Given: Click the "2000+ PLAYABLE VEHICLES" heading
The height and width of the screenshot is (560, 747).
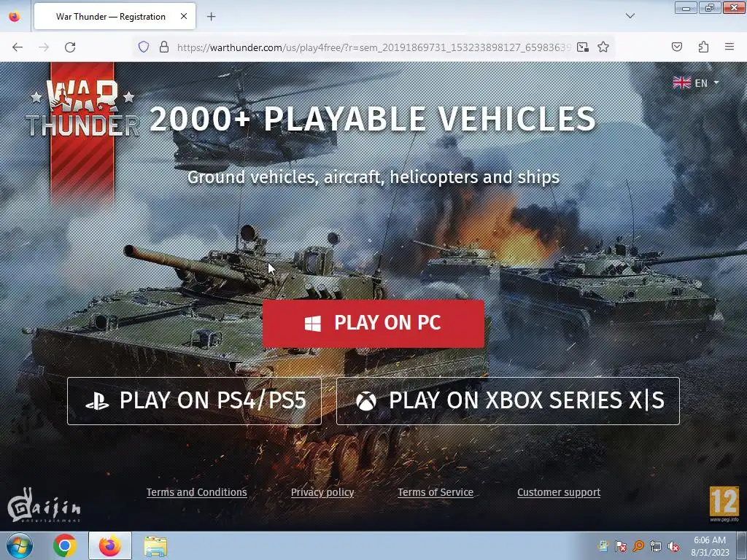Looking at the screenshot, I should tap(373, 119).
